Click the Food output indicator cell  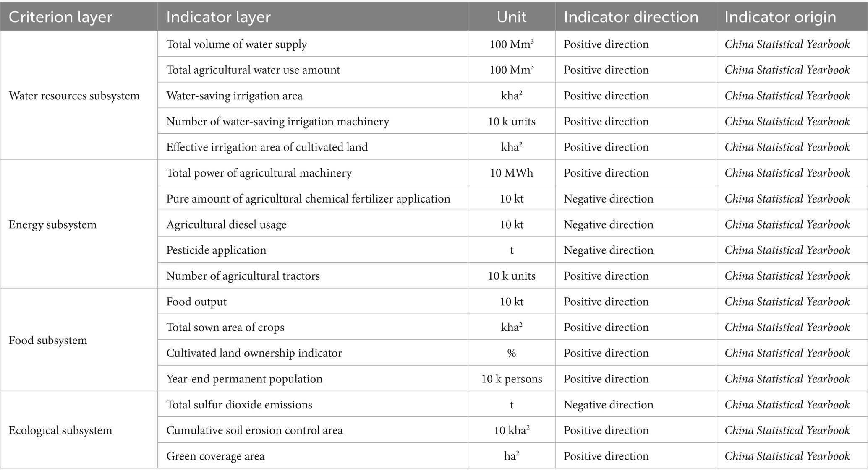(x=196, y=302)
